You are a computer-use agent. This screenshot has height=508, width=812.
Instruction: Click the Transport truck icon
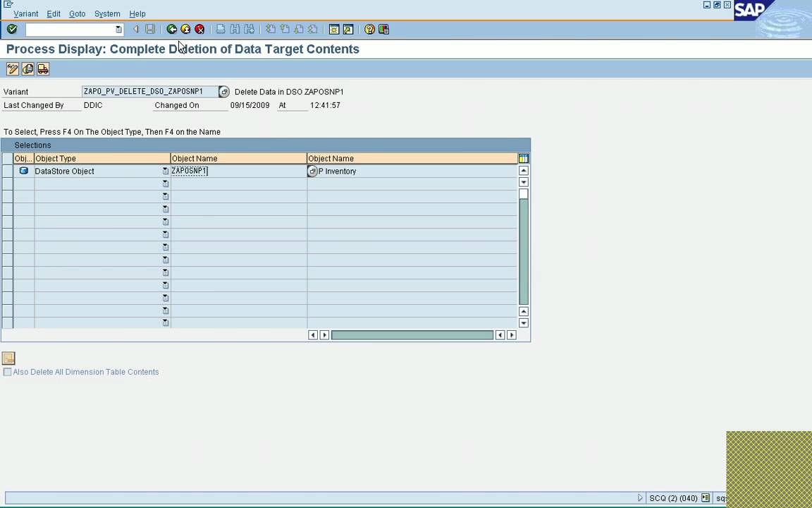(43, 69)
